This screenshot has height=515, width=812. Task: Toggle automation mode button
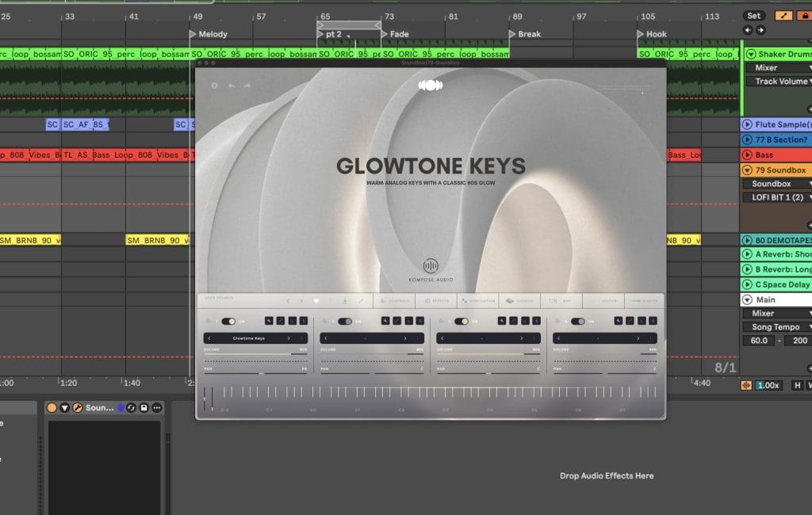(x=783, y=16)
